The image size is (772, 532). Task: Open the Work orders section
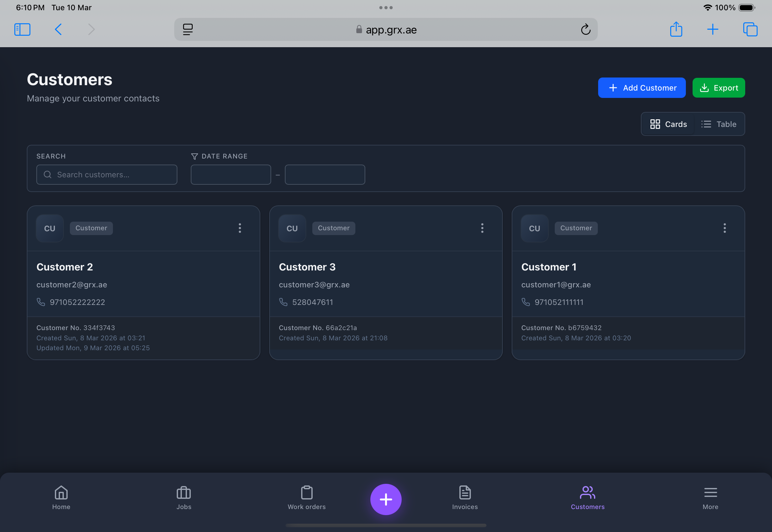307,498
